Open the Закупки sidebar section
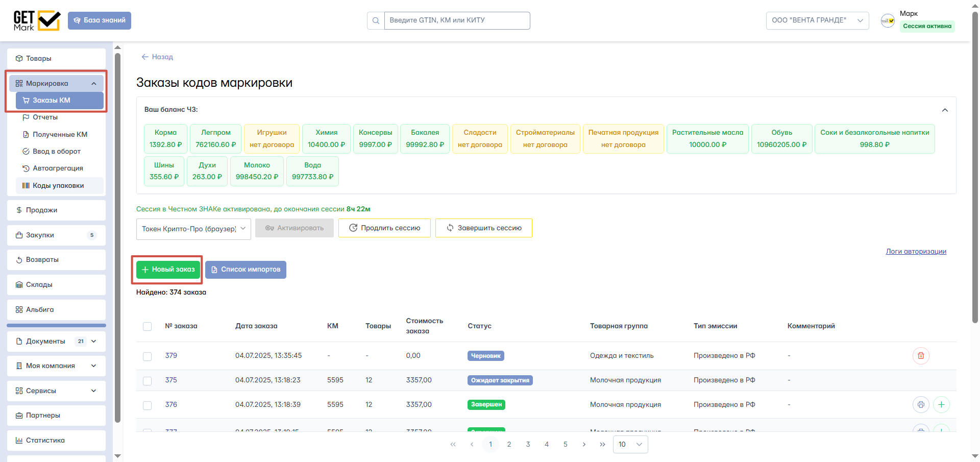Image resolution: width=980 pixels, height=462 pixels. point(56,235)
